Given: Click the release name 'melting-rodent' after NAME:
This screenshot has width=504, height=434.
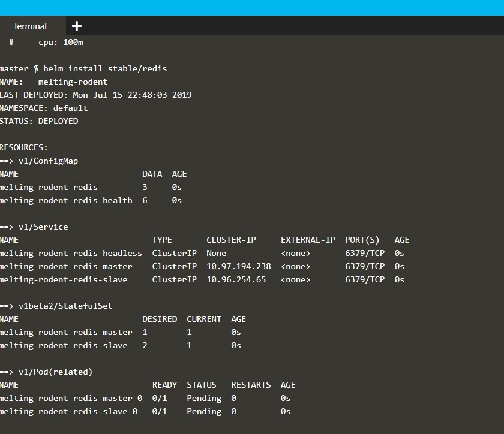Looking at the screenshot, I should pyautogui.click(x=73, y=82).
